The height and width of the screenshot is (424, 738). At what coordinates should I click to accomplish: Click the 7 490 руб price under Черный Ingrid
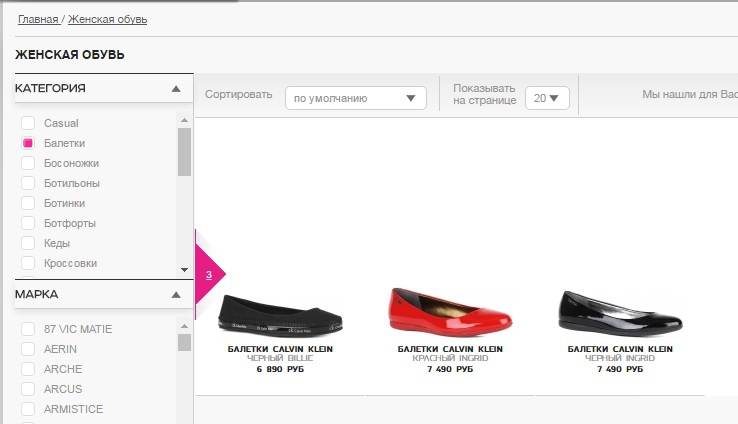point(620,369)
